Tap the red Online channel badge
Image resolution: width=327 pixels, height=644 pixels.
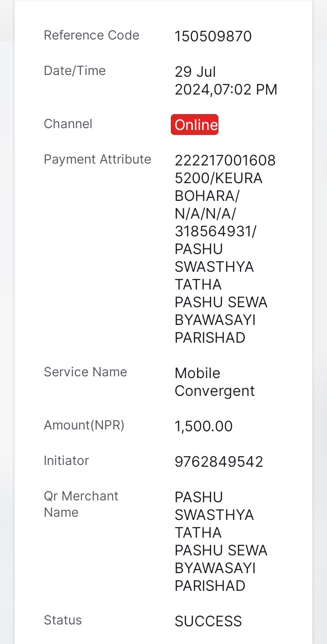pyautogui.click(x=194, y=125)
